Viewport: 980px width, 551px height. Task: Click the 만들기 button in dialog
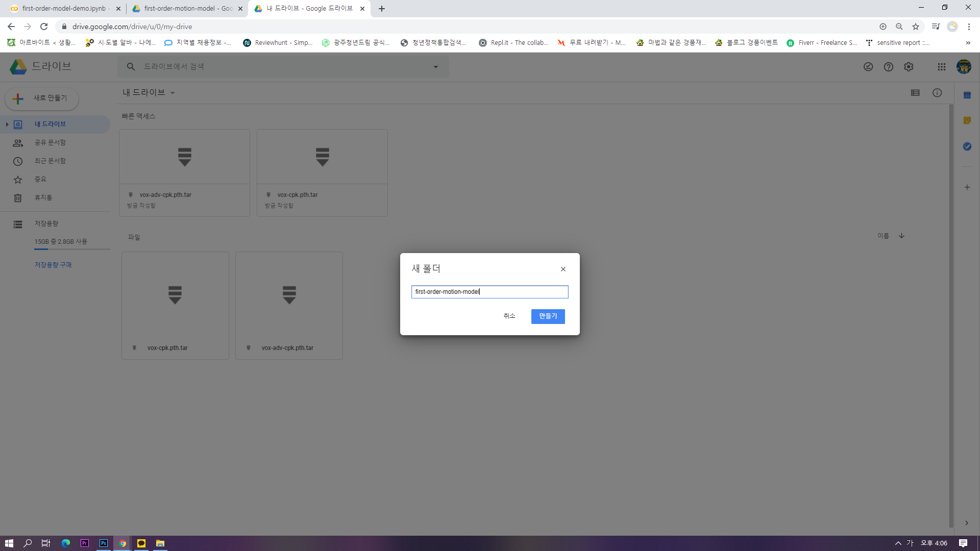pos(548,316)
